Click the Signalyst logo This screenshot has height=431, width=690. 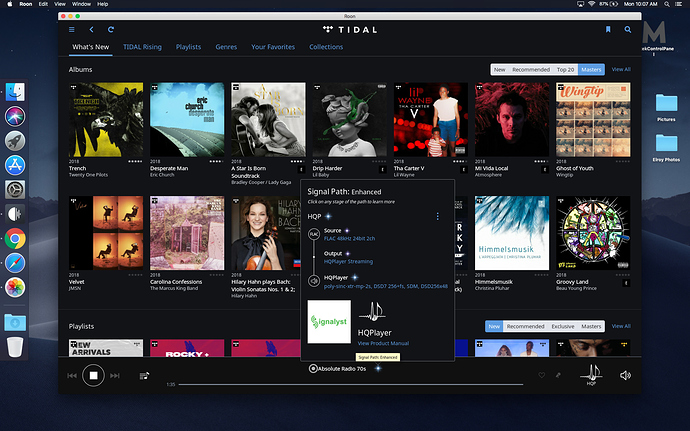[x=329, y=322]
